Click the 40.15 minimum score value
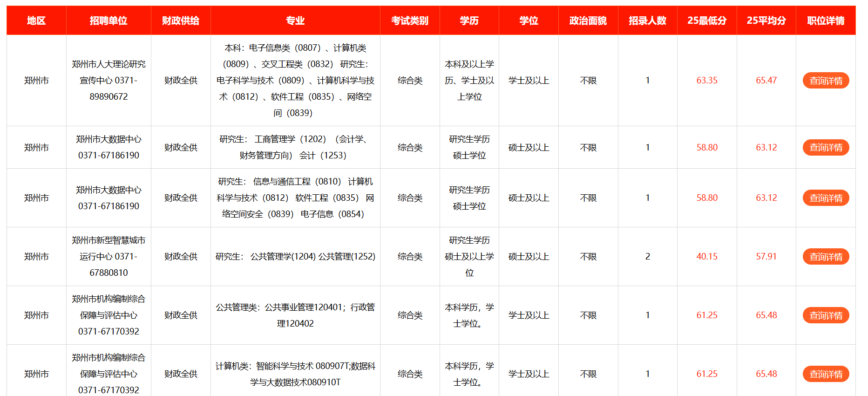 tap(707, 257)
